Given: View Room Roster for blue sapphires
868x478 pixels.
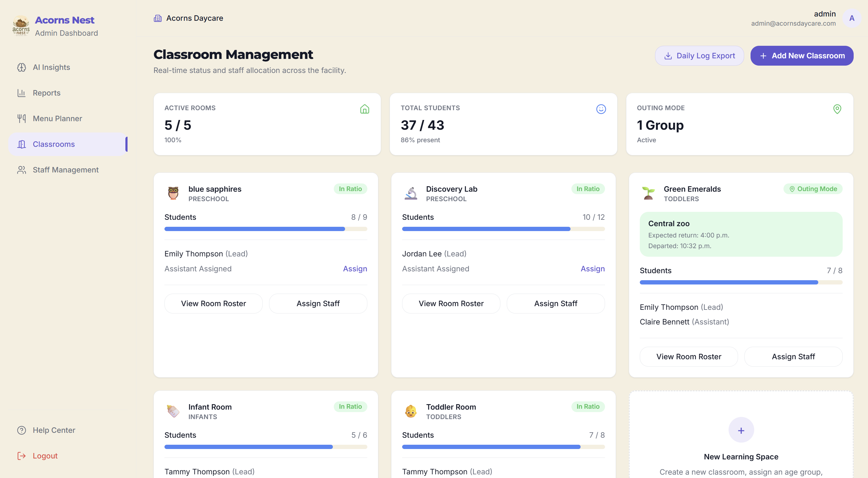Looking at the screenshot, I should click(x=213, y=303).
